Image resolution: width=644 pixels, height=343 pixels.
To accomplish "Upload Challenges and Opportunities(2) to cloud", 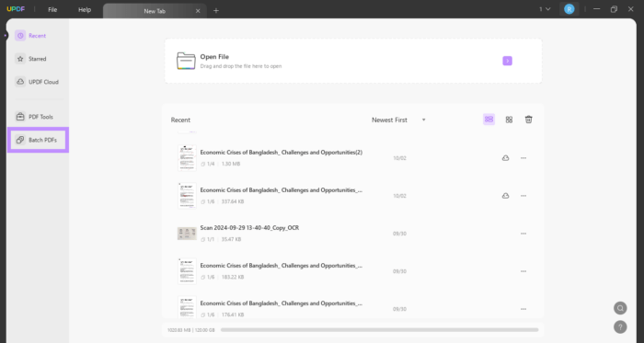I will pyautogui.click(x=506, y=158).
